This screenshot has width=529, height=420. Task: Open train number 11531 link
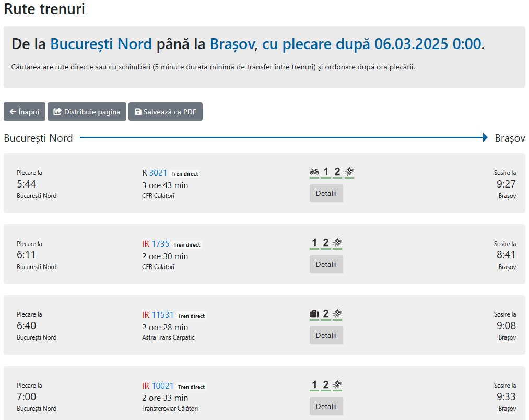tap(162, 315)
